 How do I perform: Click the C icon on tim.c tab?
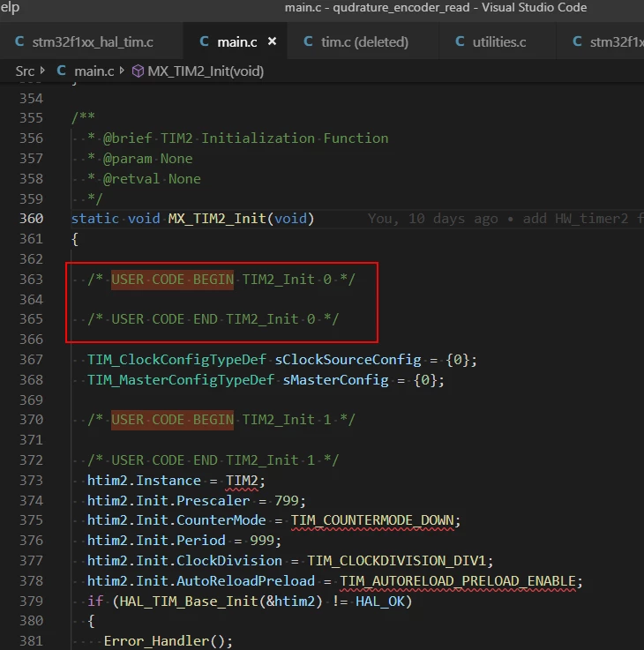pyautogui.click(x=308, y=41)
